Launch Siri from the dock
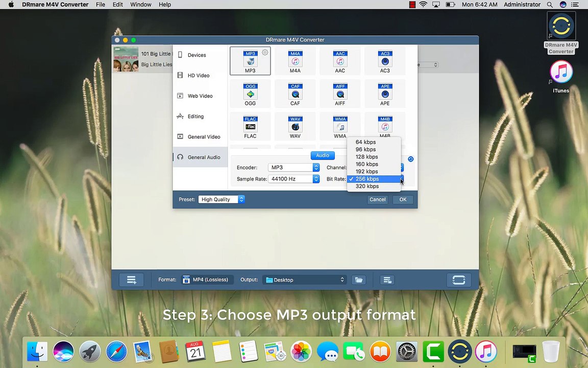The height and width of the screenshot is (368, 588). pos(63,352)
